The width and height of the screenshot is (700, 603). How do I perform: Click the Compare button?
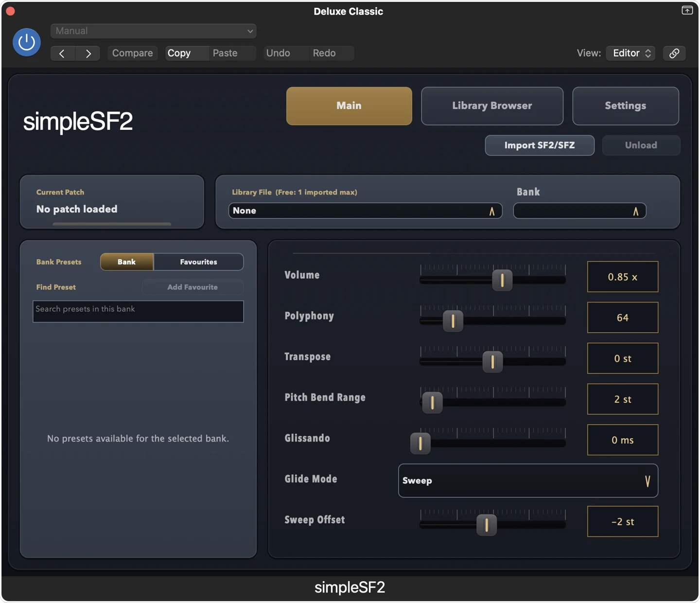click(132, 53)
